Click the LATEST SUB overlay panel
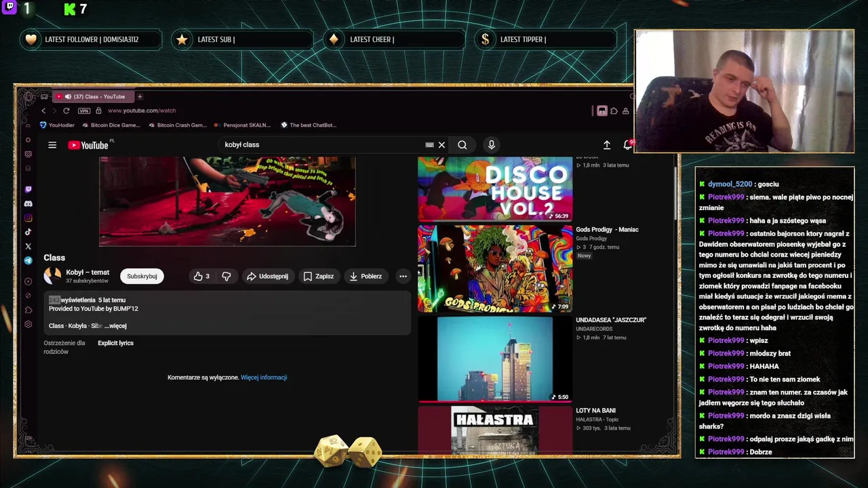 tap(242, 39)
